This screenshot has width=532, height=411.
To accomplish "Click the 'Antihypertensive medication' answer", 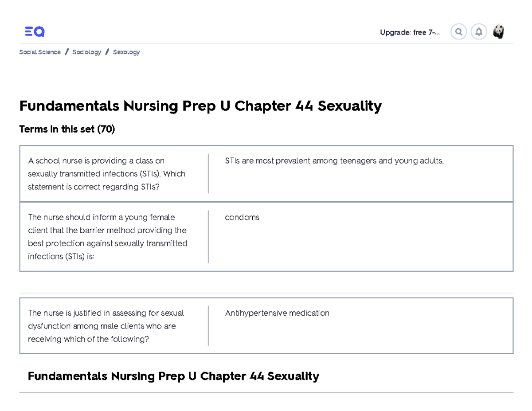I will (x=277, y=313).
